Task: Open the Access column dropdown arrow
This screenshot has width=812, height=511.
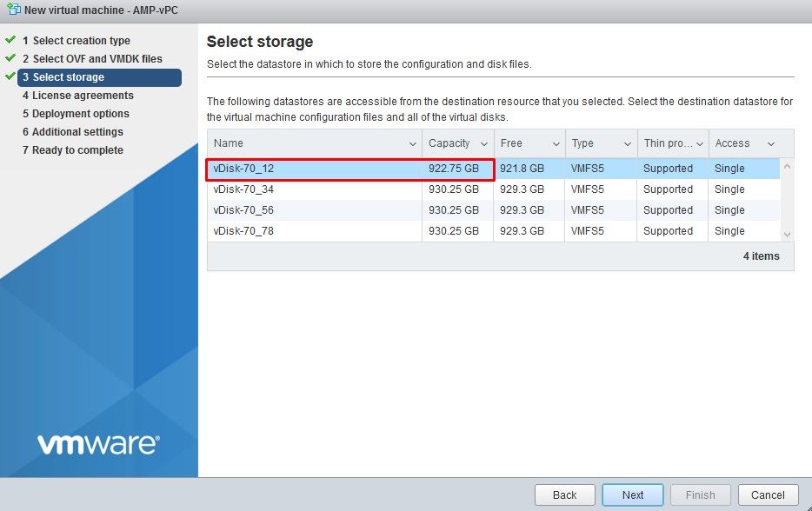Action: 771,144
